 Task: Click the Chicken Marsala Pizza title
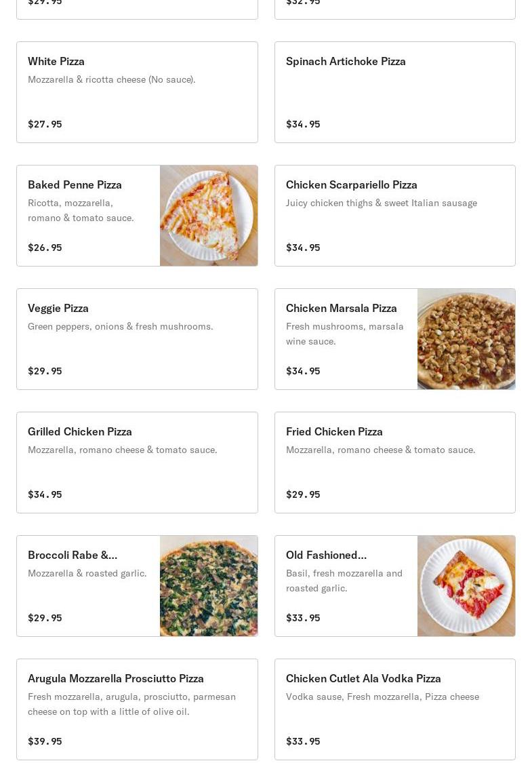click(x=341, y=308)
